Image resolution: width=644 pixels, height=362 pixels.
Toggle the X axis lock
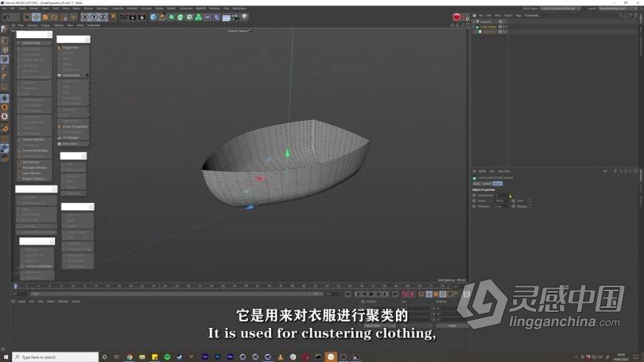(85, 18)
